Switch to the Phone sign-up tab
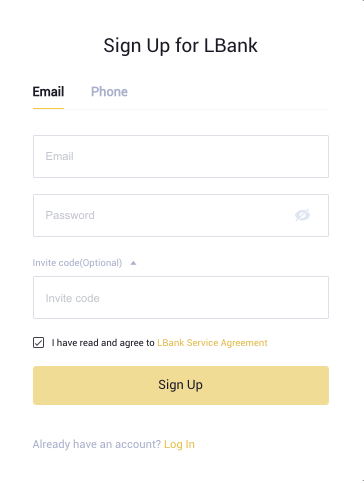364x483 pixels. point(109,92)
